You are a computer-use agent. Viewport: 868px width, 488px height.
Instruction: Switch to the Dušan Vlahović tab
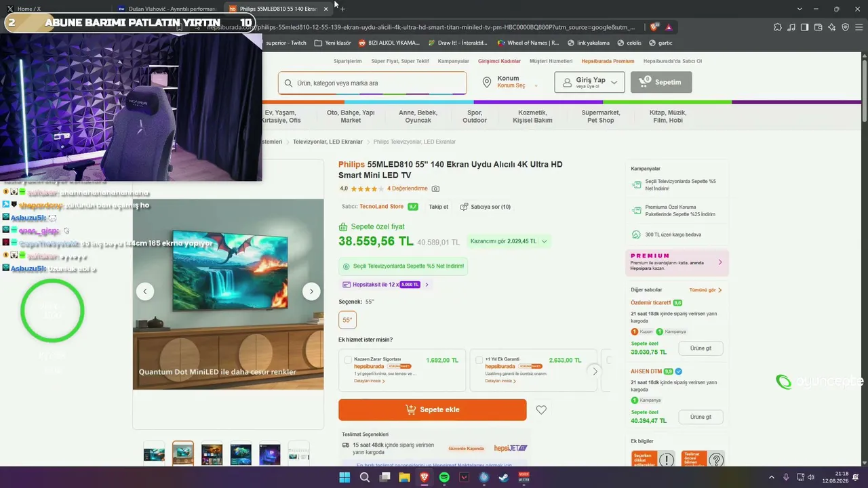166,9
